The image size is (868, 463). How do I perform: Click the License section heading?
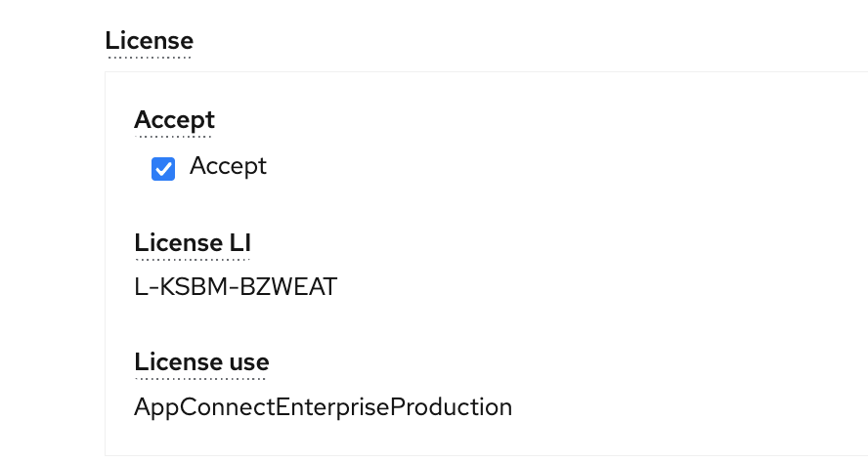point(150,41)
